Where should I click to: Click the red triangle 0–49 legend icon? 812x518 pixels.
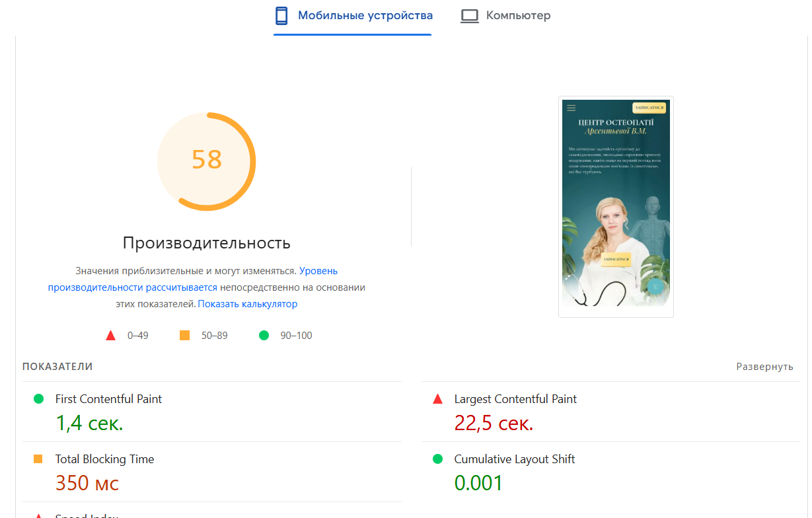pos(111,336)
